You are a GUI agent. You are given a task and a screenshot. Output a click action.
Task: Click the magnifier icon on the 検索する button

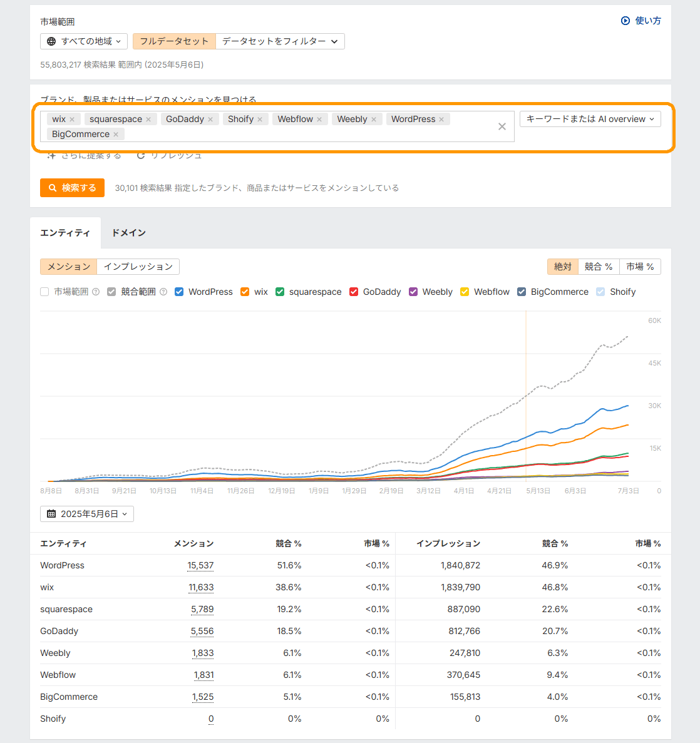pos(53,188)
